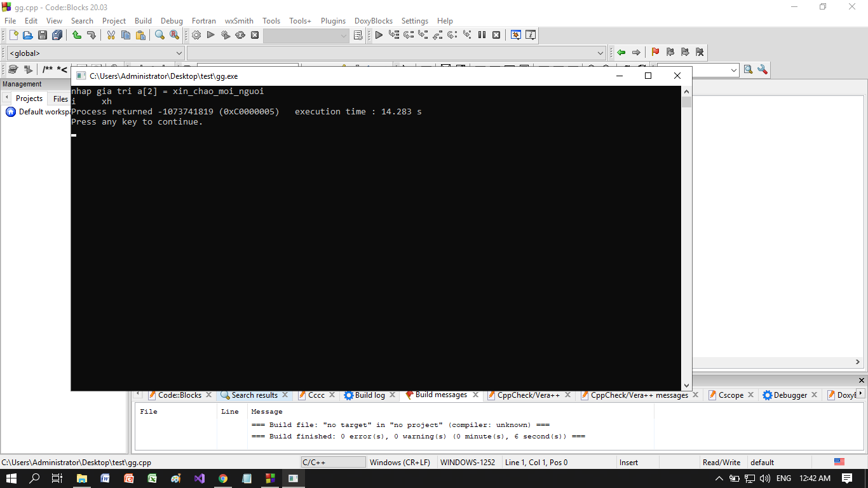Open the Plugins menu

(333, 21)
